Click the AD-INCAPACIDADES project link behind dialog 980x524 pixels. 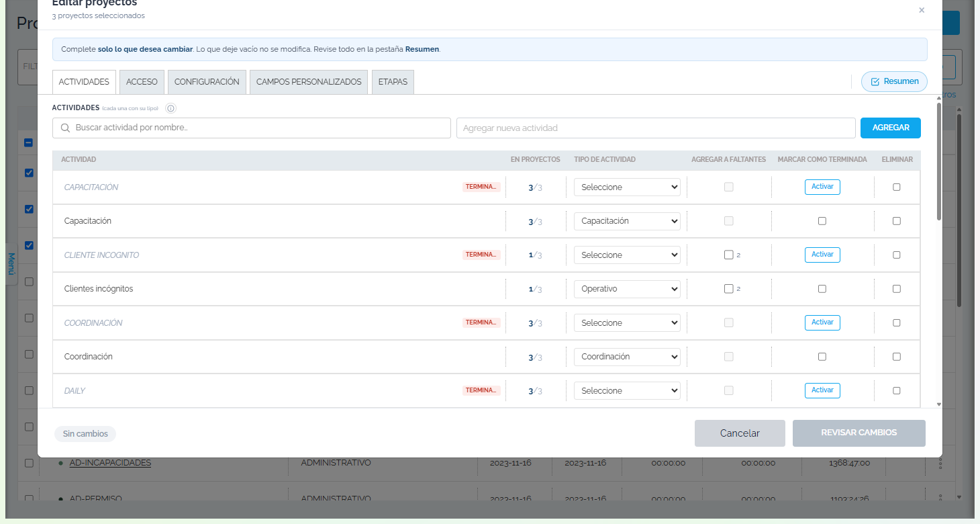pos(110,463)
